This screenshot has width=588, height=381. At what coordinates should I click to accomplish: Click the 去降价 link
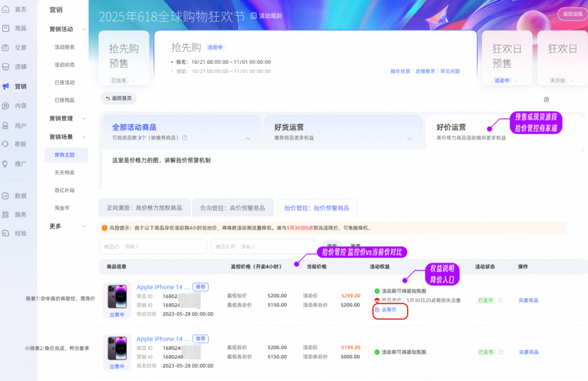click(x=388, y=309)
